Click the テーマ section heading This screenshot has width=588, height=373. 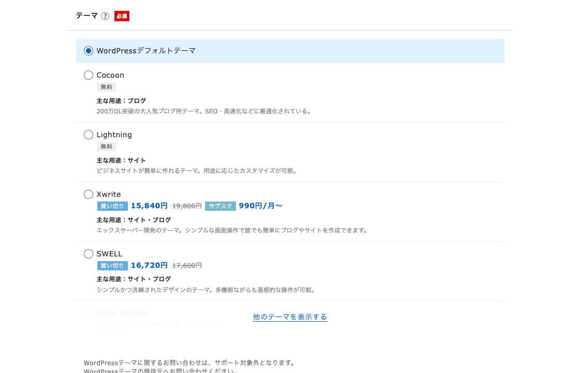86,16
